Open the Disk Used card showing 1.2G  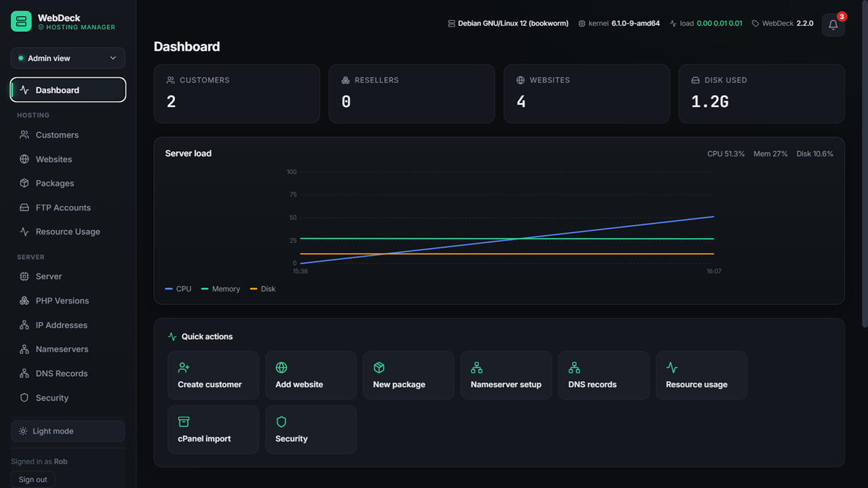click(762, 94)
